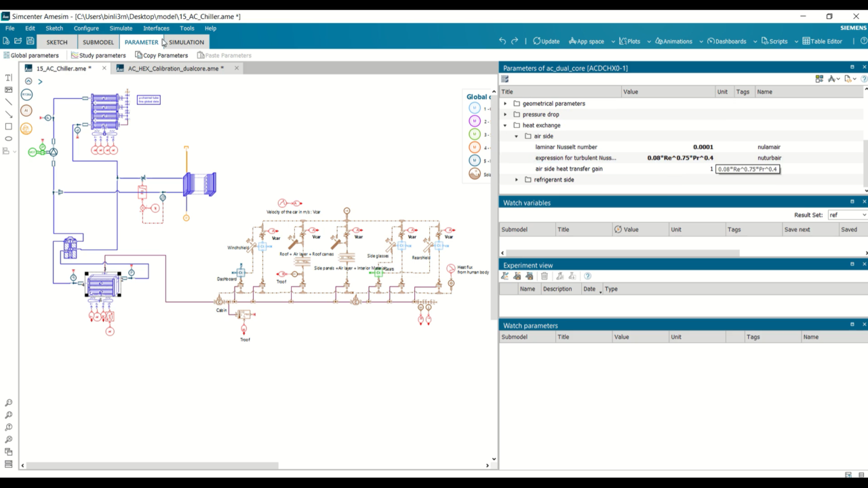
Task: Click the orange moist air icon in the sketch
Action: 26,129
